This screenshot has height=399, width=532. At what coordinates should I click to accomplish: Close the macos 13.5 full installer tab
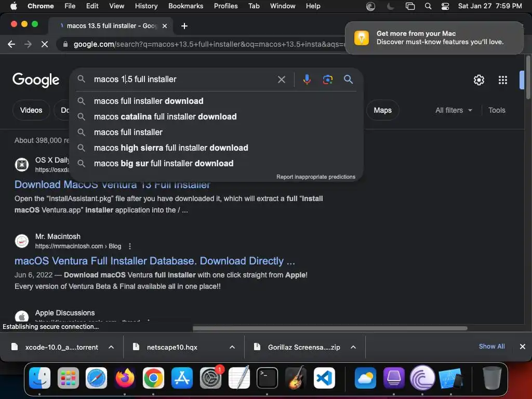[165, 26]
